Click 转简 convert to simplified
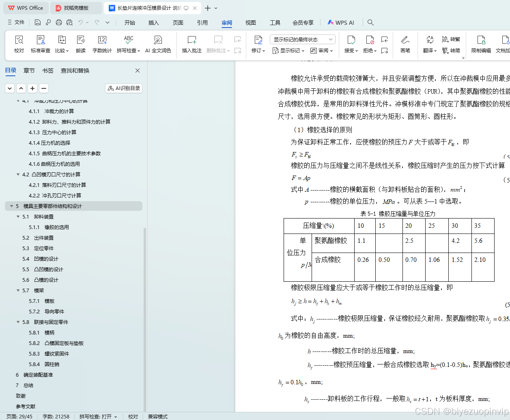 click(x=451, y=51)
